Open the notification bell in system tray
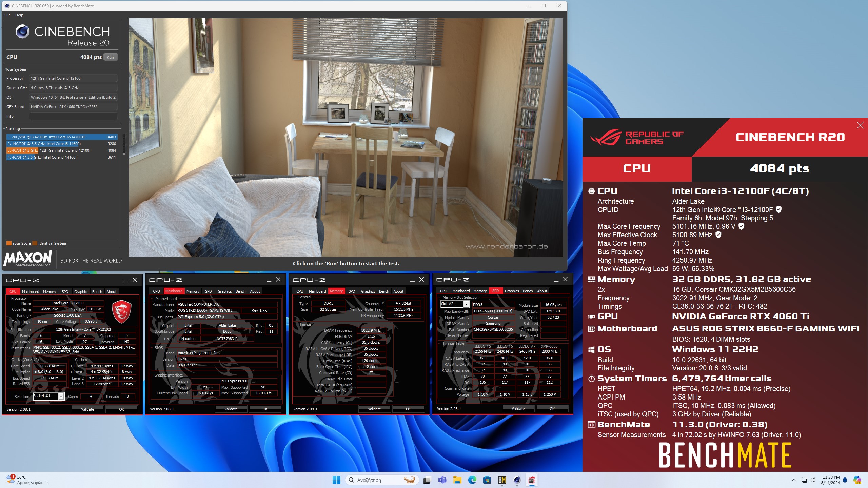868x488 pixels. [x=845, y=480]
